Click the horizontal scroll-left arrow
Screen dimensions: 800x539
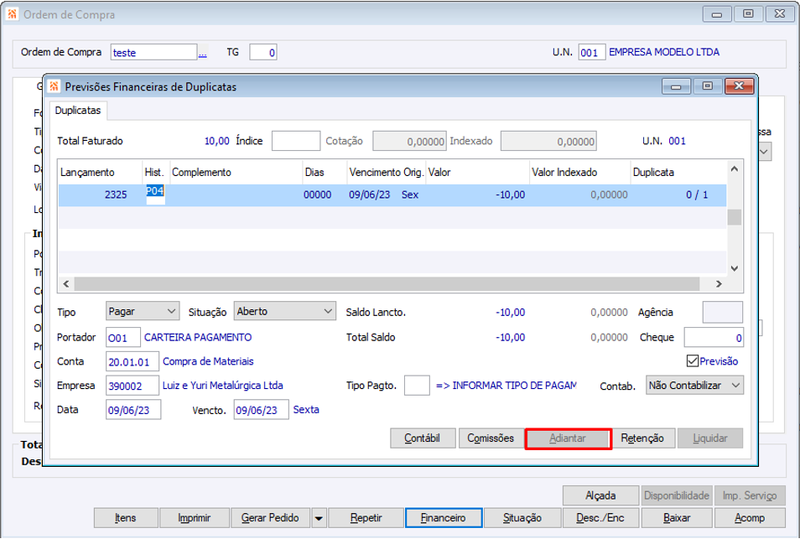(x=66, y=284)
